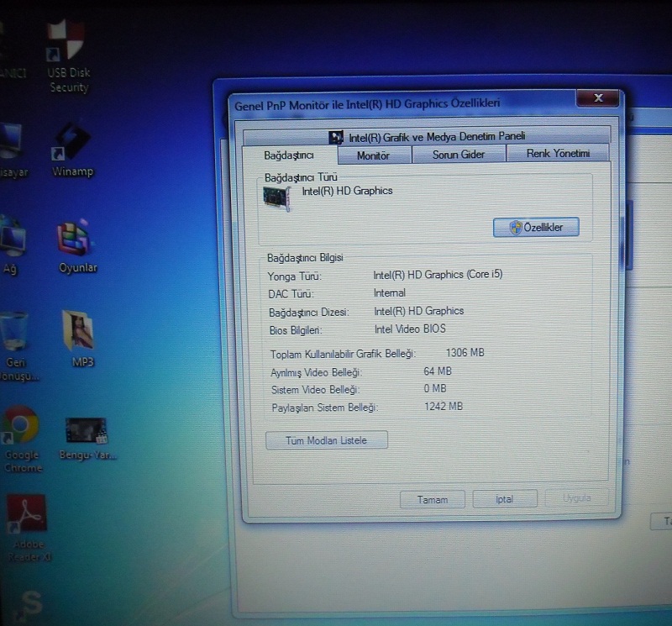672x626 pixels.
Task: Close the Intel HD Graphics properties dialog
Action: point(598,97)
